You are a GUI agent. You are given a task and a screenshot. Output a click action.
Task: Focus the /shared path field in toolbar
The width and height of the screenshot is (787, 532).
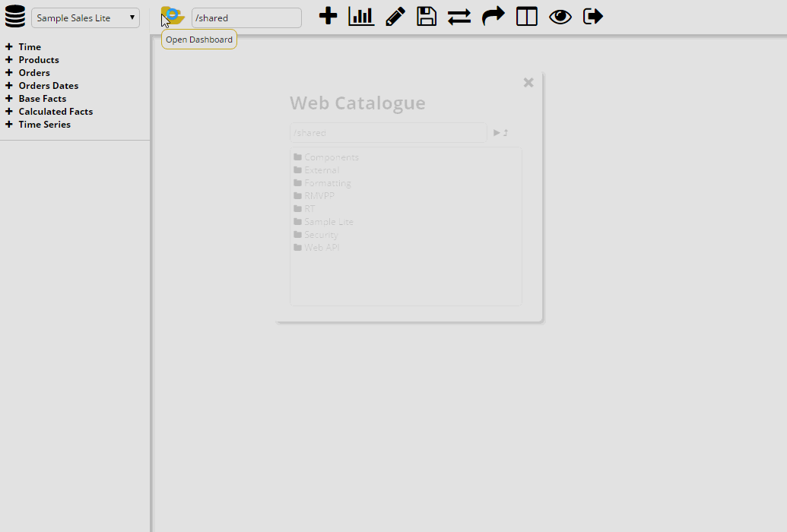(x=246, y=18)
